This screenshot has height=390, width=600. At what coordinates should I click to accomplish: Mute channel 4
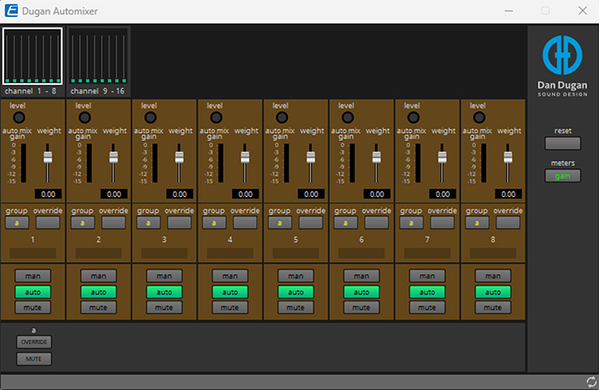click(230, 307)
